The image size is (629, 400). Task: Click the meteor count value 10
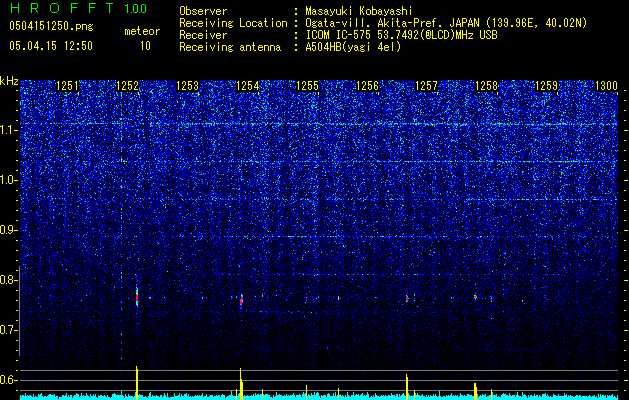(145, 46)
